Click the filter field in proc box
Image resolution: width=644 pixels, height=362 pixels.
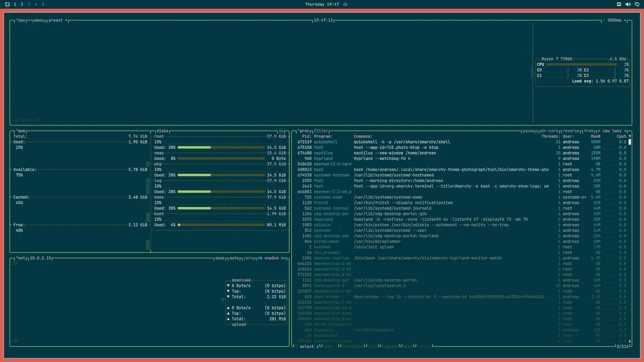point(321,131)
